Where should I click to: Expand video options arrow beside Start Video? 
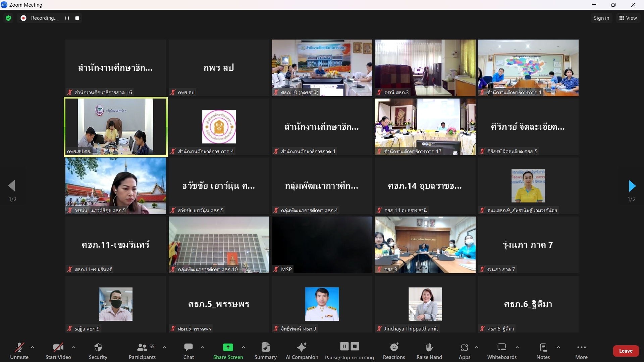(x=74, y=347)
